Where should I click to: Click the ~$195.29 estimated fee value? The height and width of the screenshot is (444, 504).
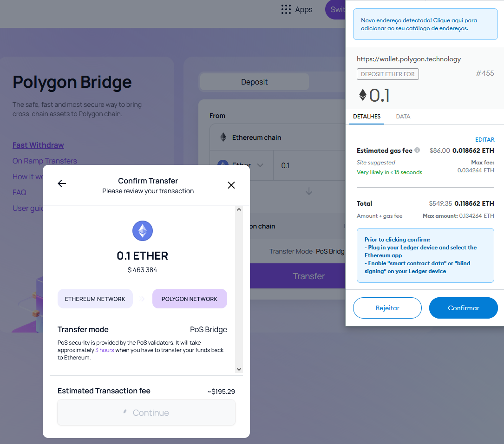click(x=221, y=392)
